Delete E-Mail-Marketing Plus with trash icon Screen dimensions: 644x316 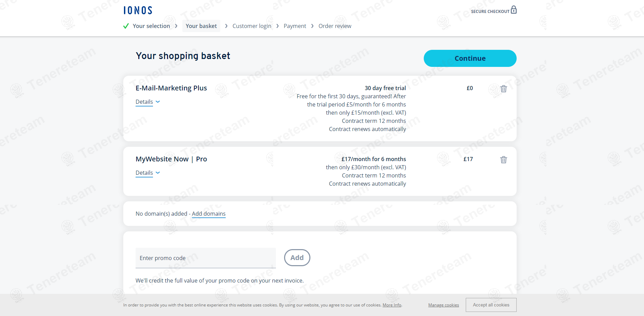point(504,89)
